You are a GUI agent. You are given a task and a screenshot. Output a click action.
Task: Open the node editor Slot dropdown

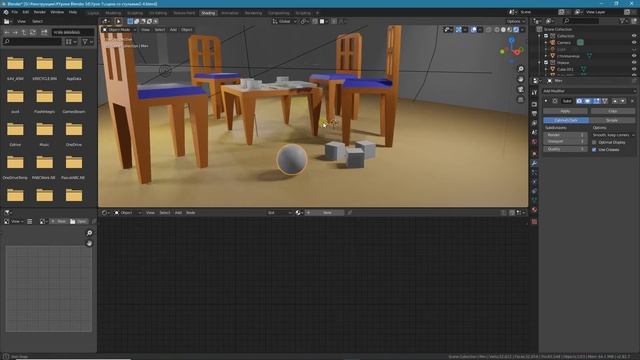click(279, 213)
